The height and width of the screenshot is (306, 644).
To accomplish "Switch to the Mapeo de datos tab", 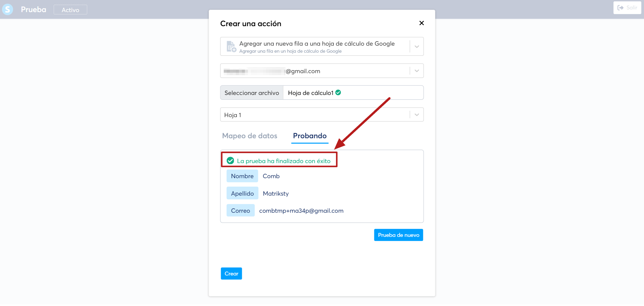I will 250,136.
